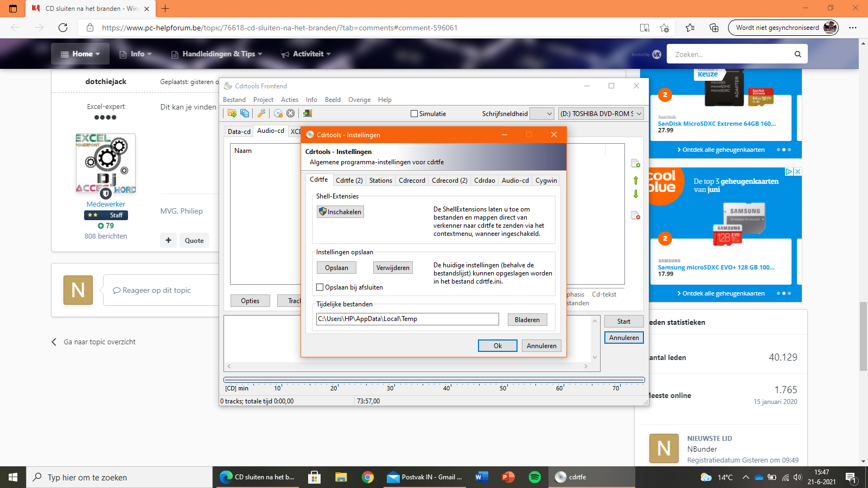Screen dimensions: 868x488
Task: Click the remove file icon beside the track list
Action: pos(636,215)
